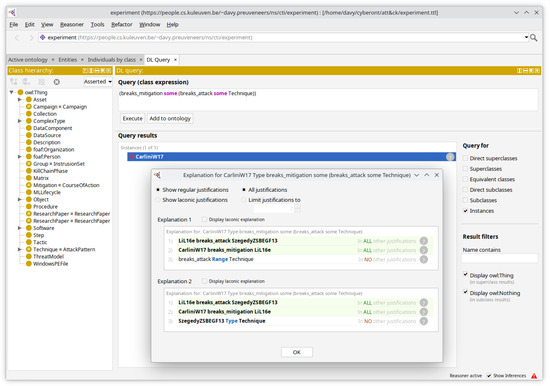
Task: Click the red warning triangle in status bar
Action: (x=534, y=376)
